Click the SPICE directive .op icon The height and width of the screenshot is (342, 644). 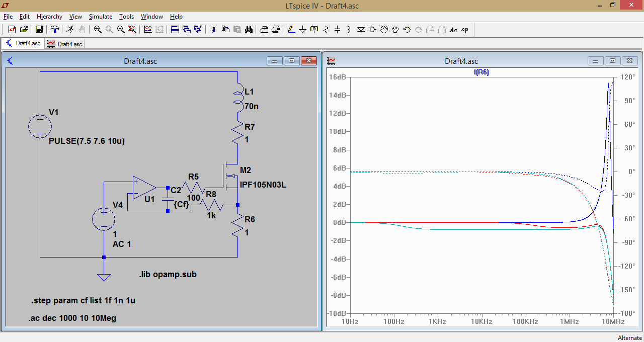tap(465, 30)
